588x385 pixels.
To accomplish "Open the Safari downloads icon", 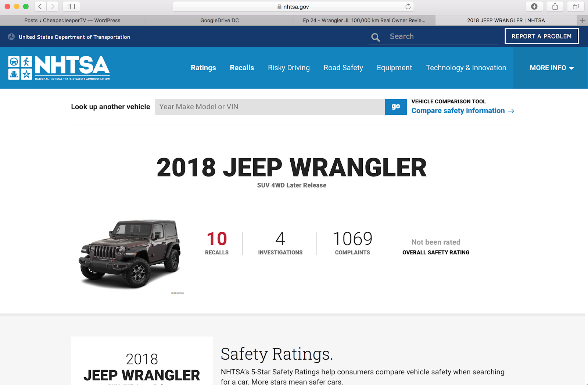I will click(534, 6).
